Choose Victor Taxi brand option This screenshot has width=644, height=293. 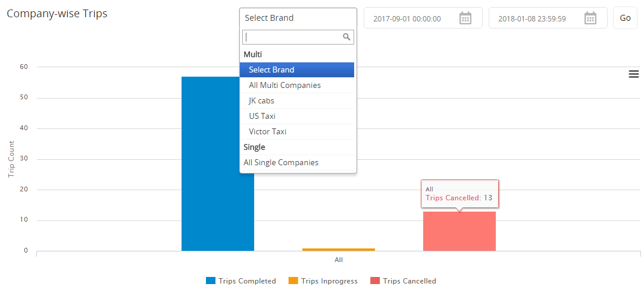tap(267, 131)
